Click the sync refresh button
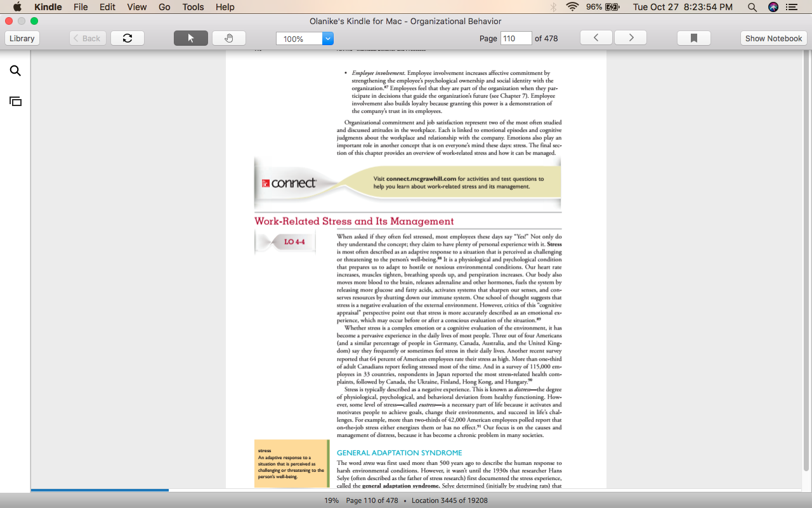 pyautogui.click(x=128, y=38)
